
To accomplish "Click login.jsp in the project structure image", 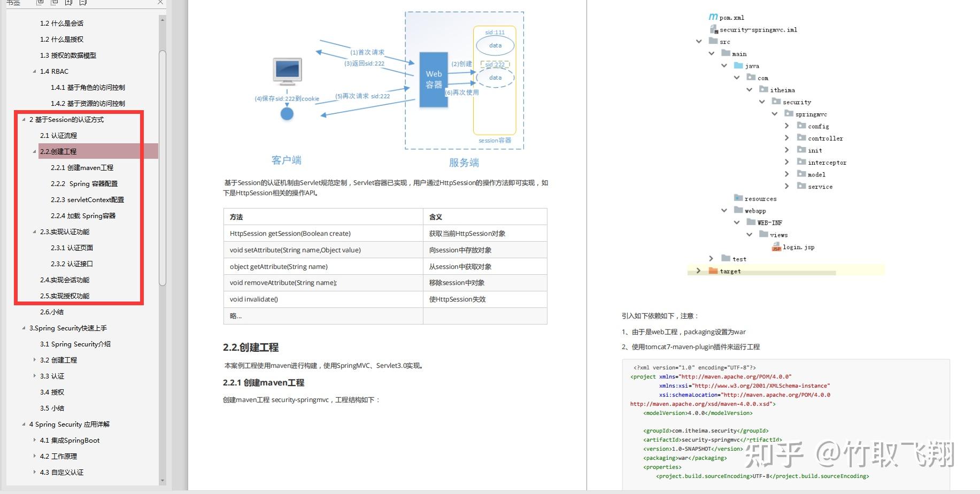I will pyautogui.click(x=793, y=247).
